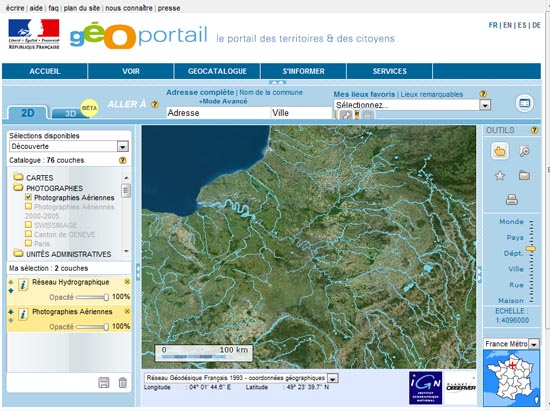Click the Nom de la commune link
The height and width of the screenshot is (411, 550).
[271, 93]
